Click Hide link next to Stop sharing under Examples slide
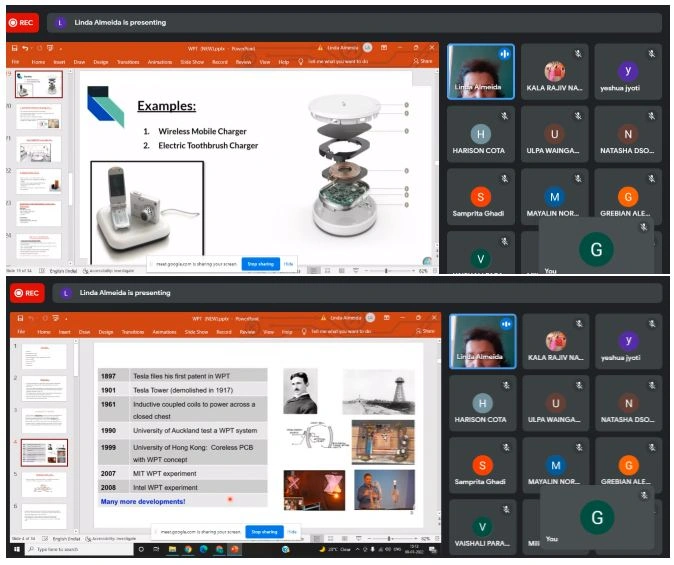 click(x=288, y=264)
